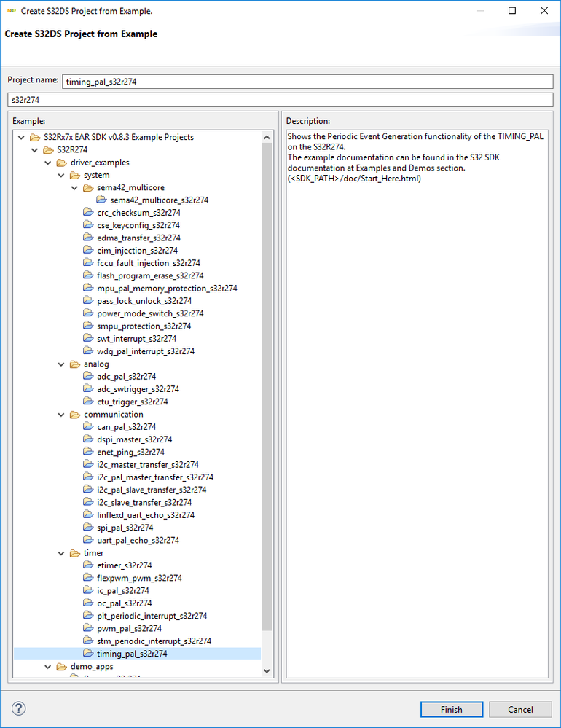The height and width of the screenshot is (728, 561).
Task: Click folder icon of smpu_protection_s32r274
Action: pyautogui.click(x=88, y=326)
